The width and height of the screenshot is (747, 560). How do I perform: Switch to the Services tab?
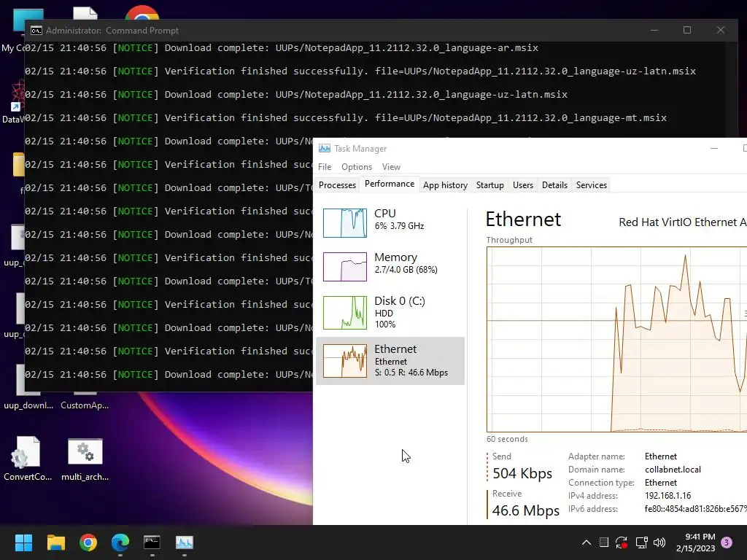591,184
